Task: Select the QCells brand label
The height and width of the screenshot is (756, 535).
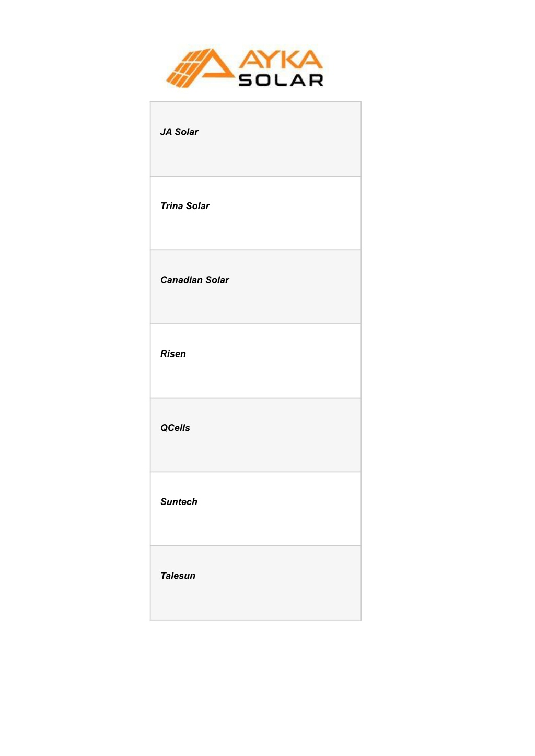Action: (175, 428)
